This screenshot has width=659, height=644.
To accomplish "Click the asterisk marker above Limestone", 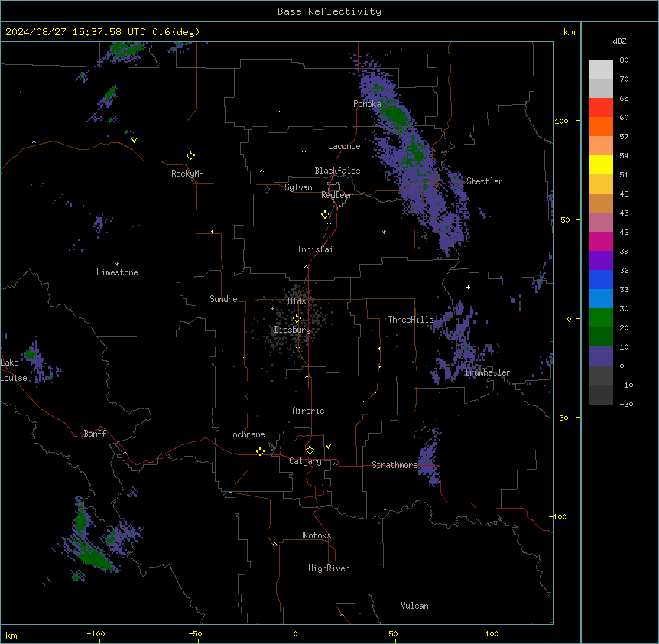I will pos(117,264).
